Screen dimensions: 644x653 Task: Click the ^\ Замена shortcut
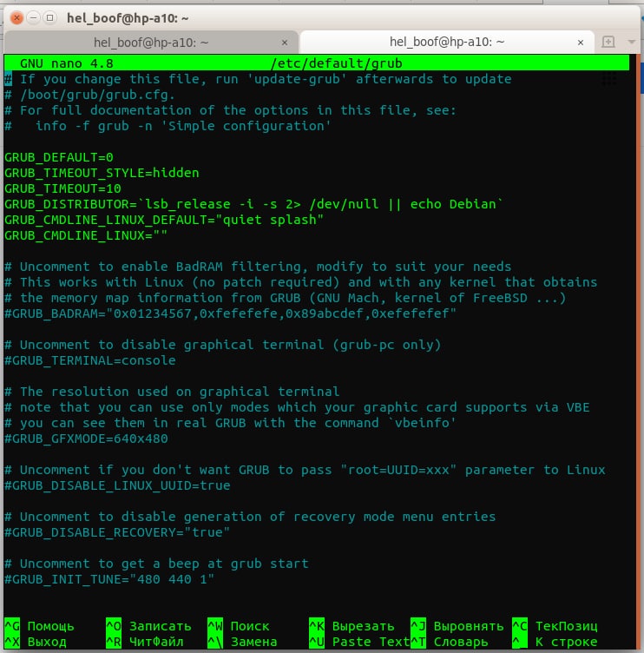(x=242, y=642)
